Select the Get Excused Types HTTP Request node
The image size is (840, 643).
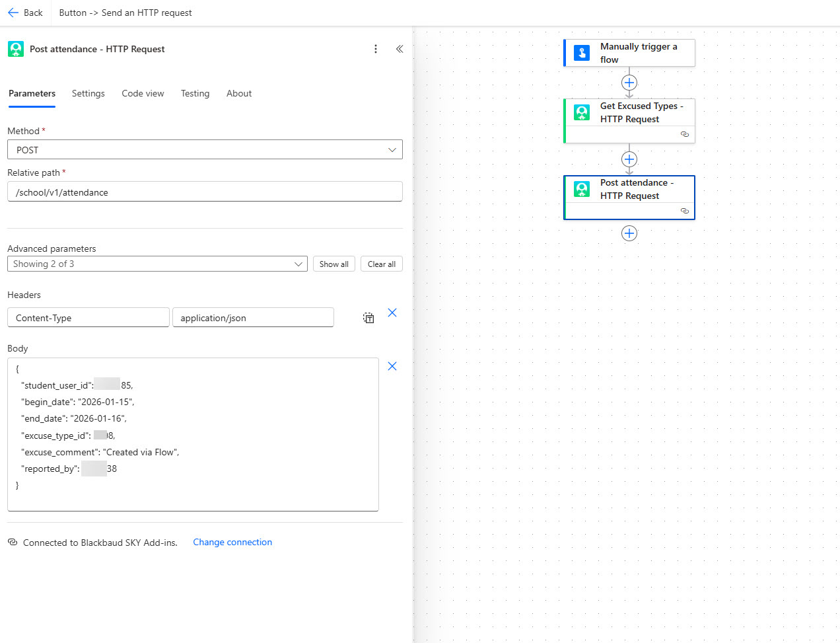tap(629, 121)
